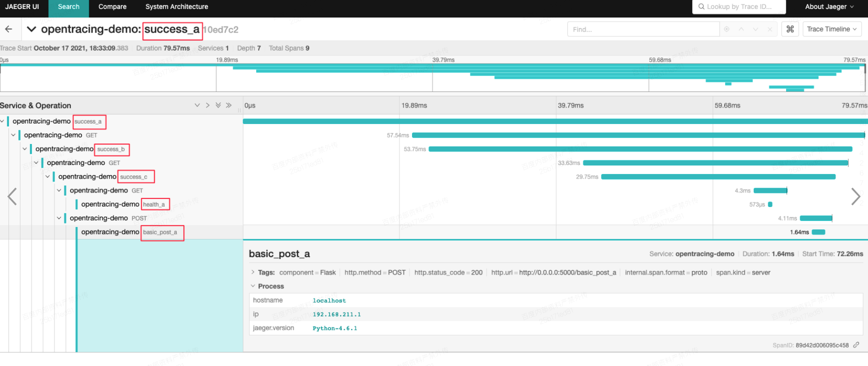The height and width of the screenshot is (366, 868).
Task: Jump to previous find result arrow
Action: tap(741, 29)
